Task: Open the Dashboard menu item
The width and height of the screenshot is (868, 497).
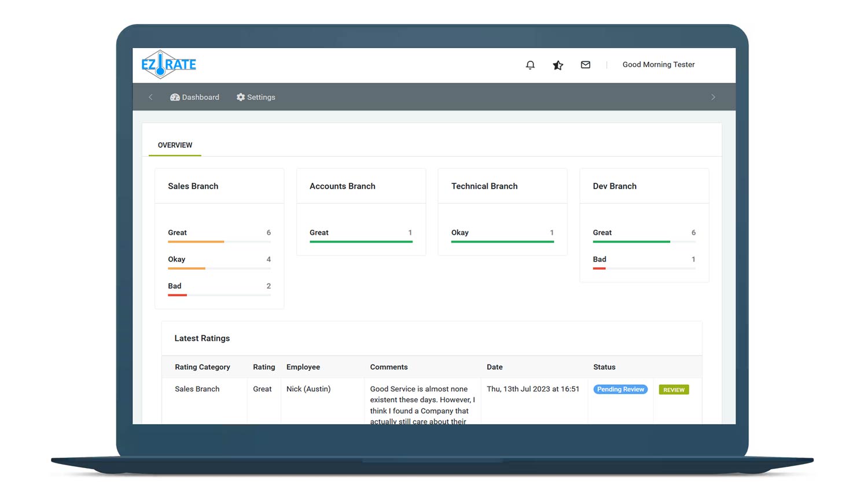Action: point(200,97)
